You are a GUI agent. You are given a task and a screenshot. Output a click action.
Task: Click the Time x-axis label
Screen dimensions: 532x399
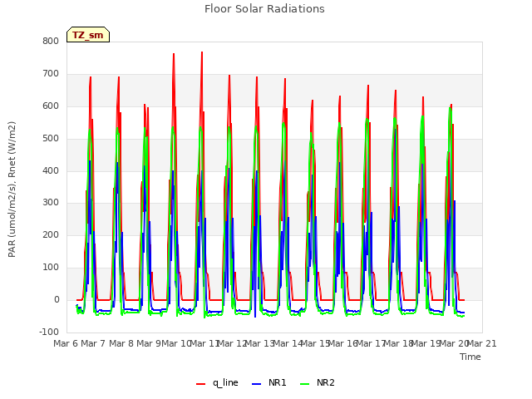[x=470, y=357]
